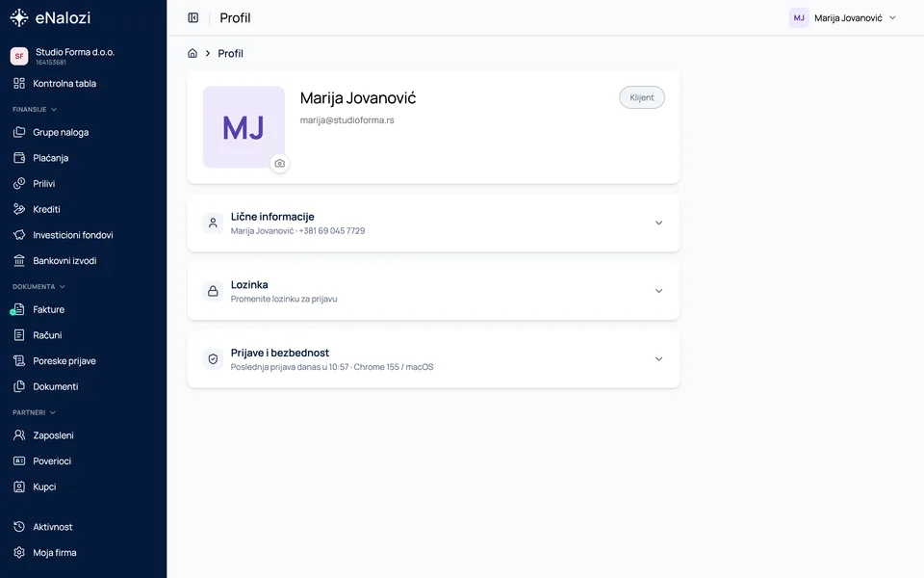Toggle the sidebar collapse icon
The height and width of the screenshot is (578, 924).
193,17
